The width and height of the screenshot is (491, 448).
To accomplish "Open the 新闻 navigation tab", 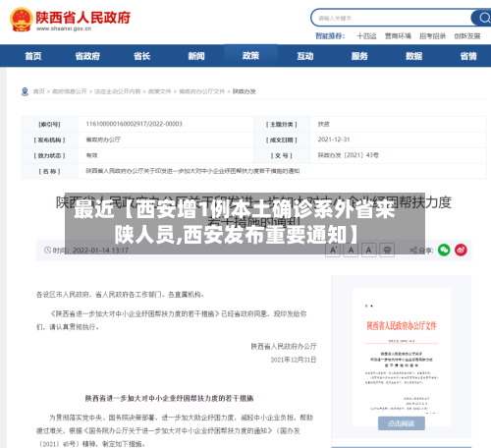I will point(196,56).
